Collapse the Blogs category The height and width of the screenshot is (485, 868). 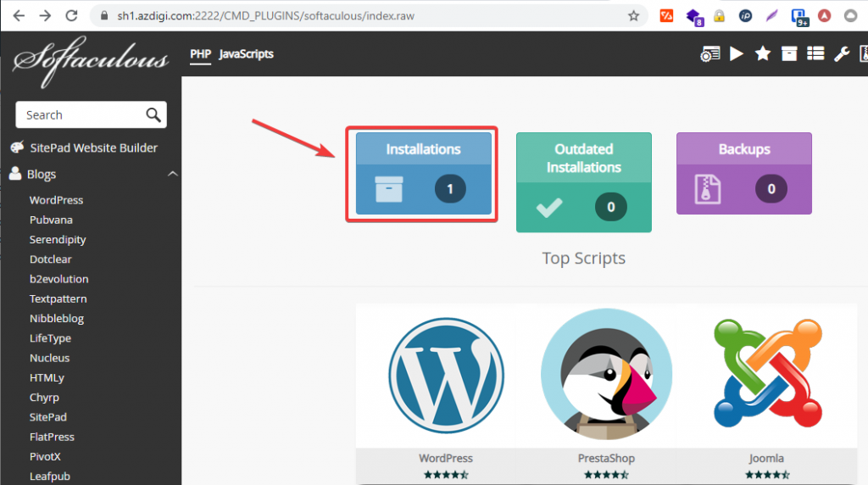pos(173,174)
